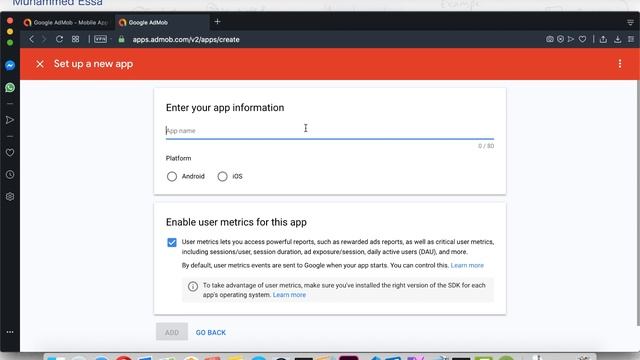The height and width of the screenshot is (360, 640).
Task: Click the page vertical scrollbar
Action: click(638, 202)
